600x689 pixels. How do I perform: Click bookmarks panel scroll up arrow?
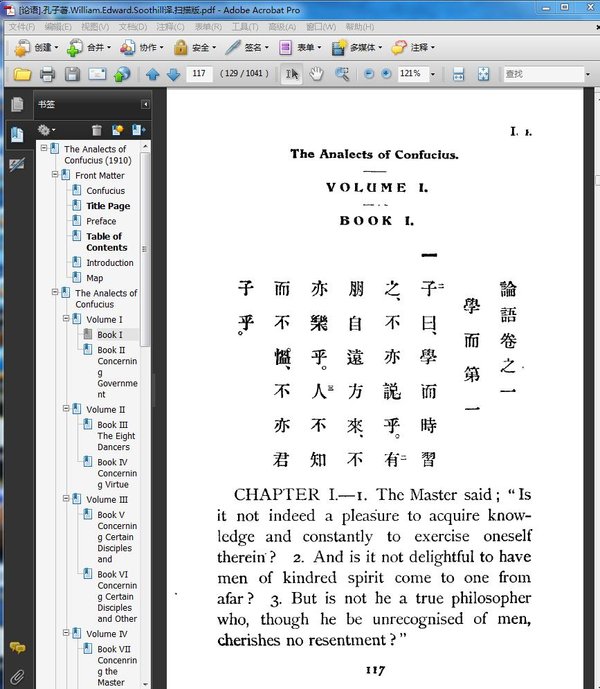pos(145,145)
